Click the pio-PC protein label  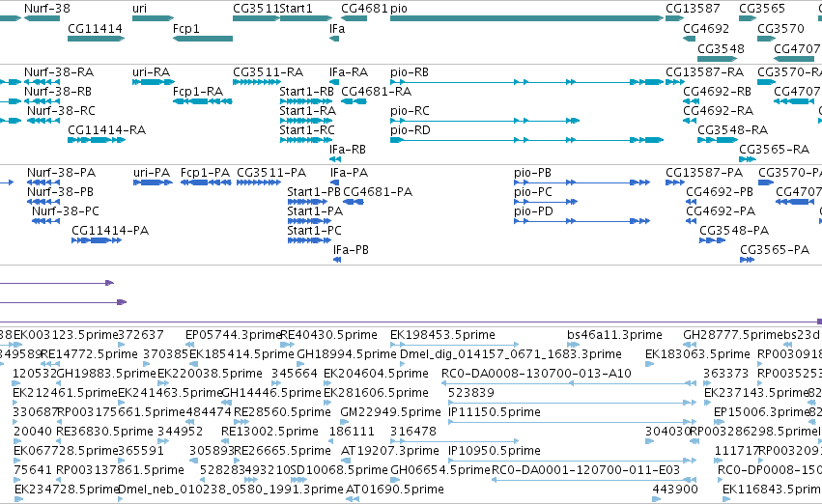(533, 192)
